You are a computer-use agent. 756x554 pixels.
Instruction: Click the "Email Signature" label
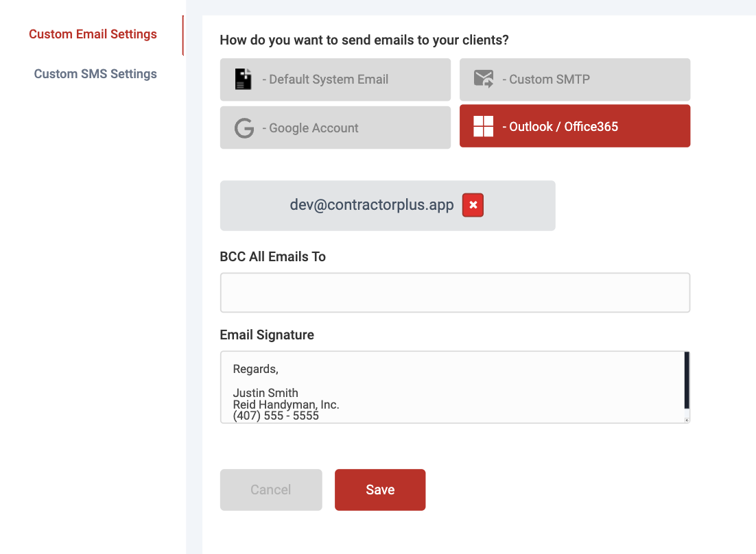267,335
